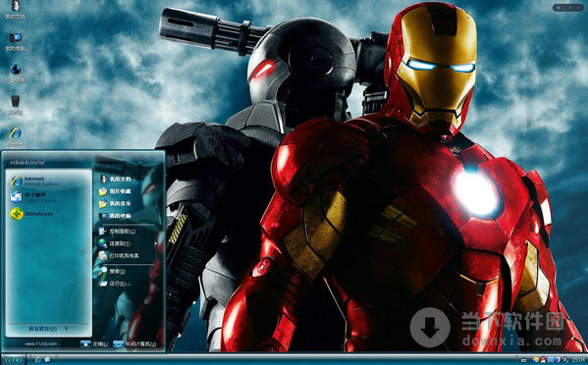Click the www.51ztzj.com text in start menu
The height and width of the screenshot is (365, 588).
tap(41, 343)
